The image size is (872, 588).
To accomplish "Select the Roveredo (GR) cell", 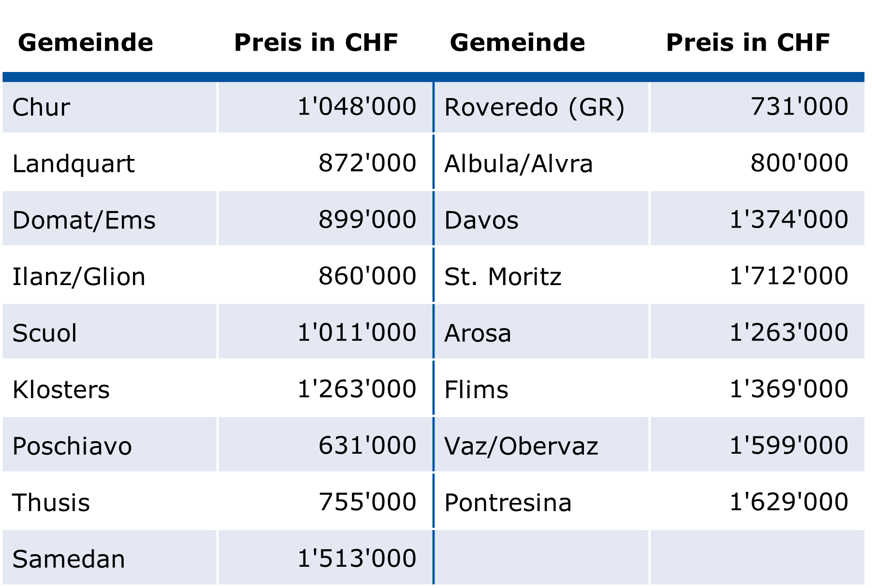I will 541,107.
